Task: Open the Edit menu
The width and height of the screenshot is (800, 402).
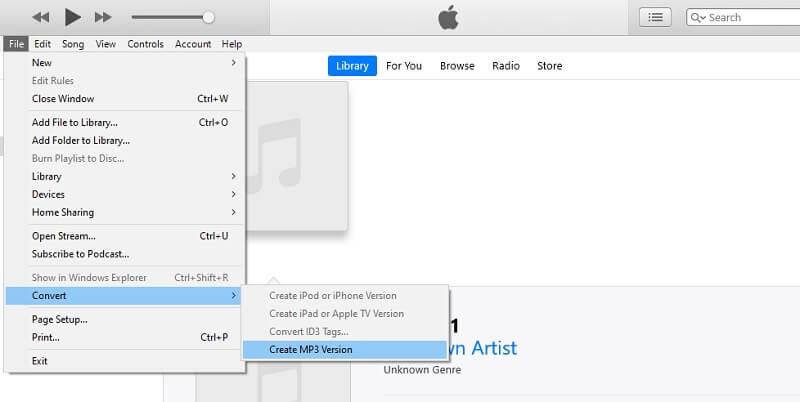Action: [42, 44]
